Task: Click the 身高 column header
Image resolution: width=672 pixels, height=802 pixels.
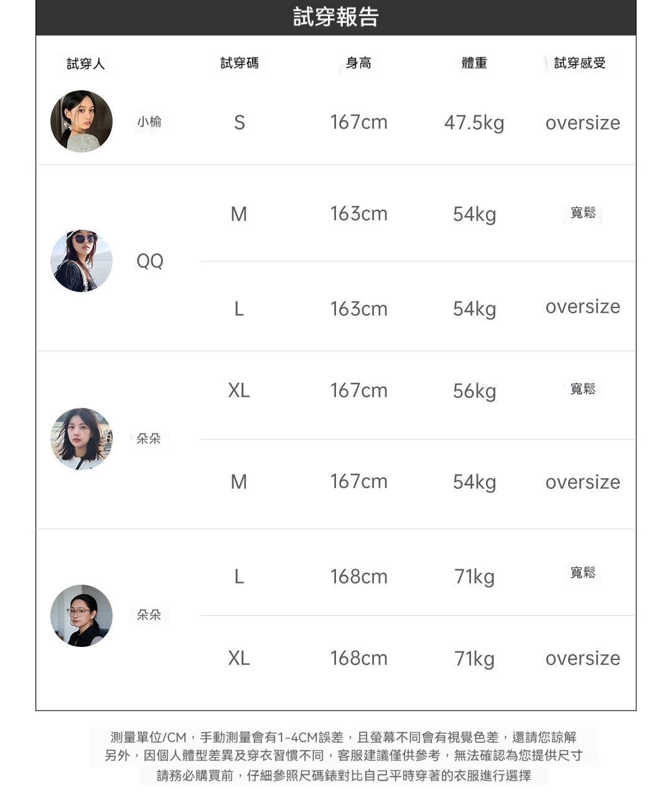Action: [358, 63]
